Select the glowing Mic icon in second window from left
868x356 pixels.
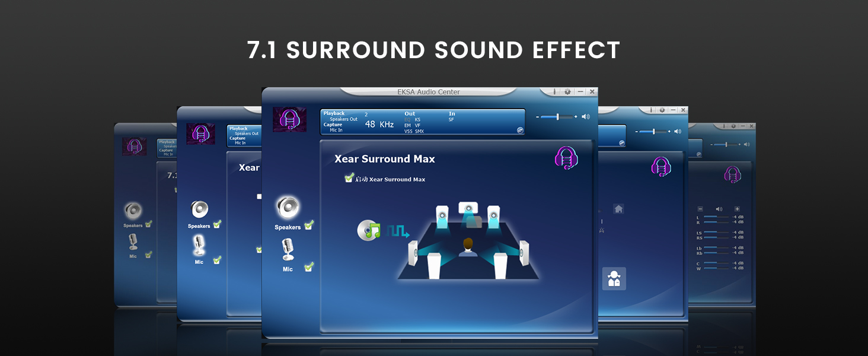[199, 246]
